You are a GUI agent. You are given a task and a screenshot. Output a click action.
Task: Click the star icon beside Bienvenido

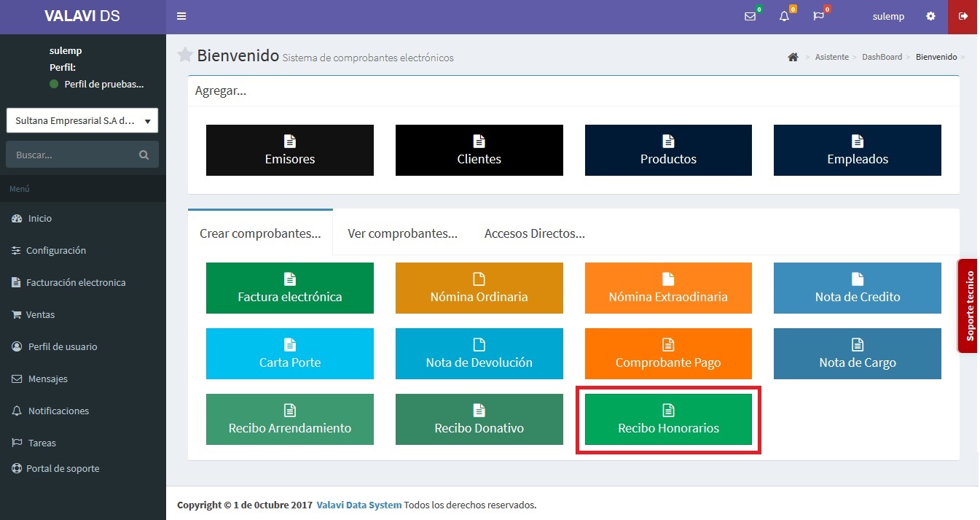coord(185,55)
